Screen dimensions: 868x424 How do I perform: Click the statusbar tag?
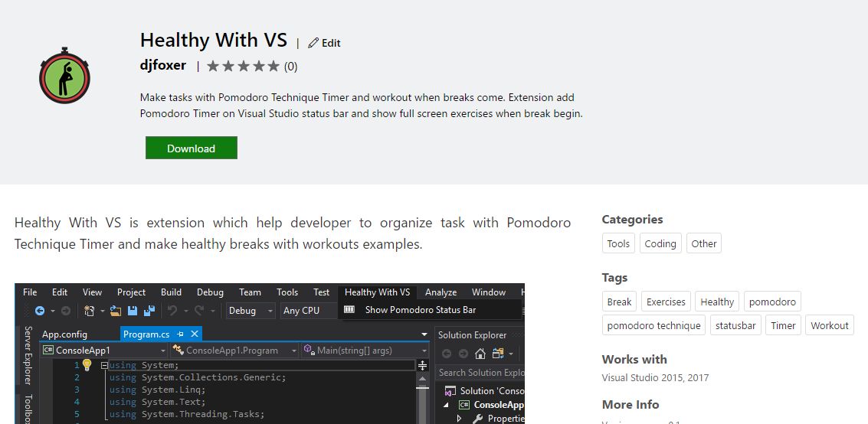(735, 325)
